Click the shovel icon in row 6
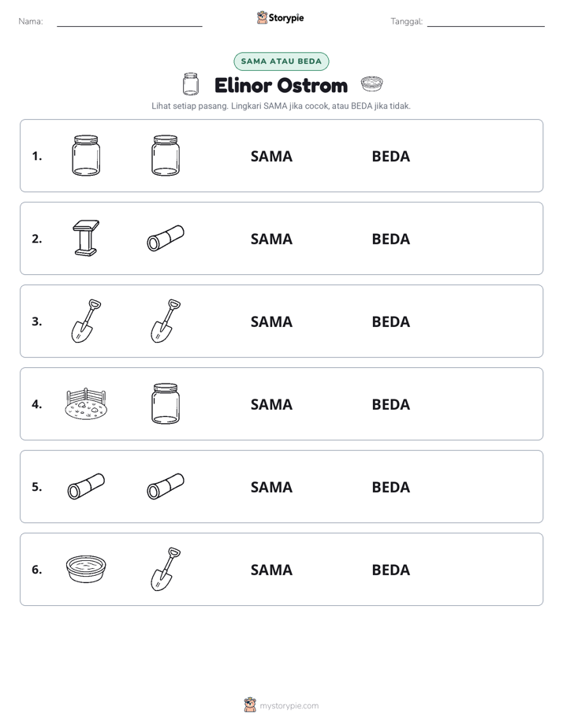The width and height of the screenshot is (563, 728). (x=166, y=569)
